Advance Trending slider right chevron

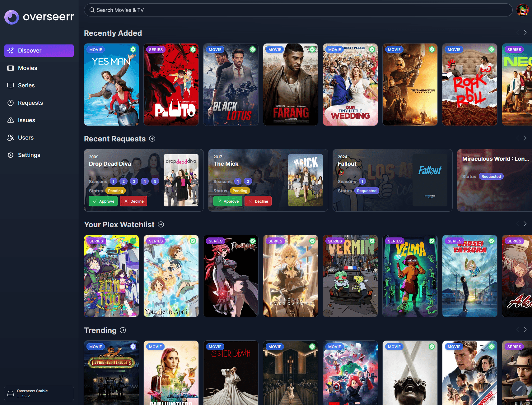click(x=525, y=329)
